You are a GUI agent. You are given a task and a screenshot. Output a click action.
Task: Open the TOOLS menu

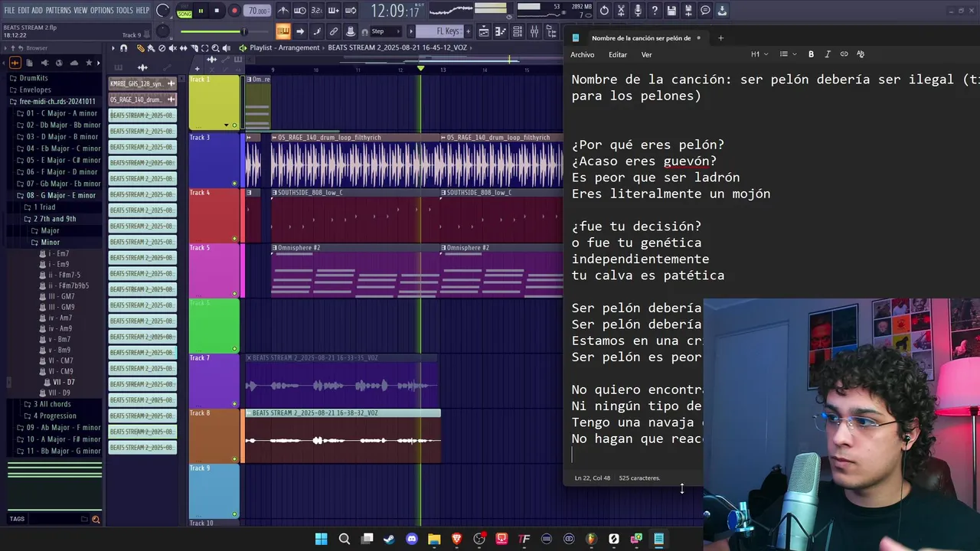point(125,10)
